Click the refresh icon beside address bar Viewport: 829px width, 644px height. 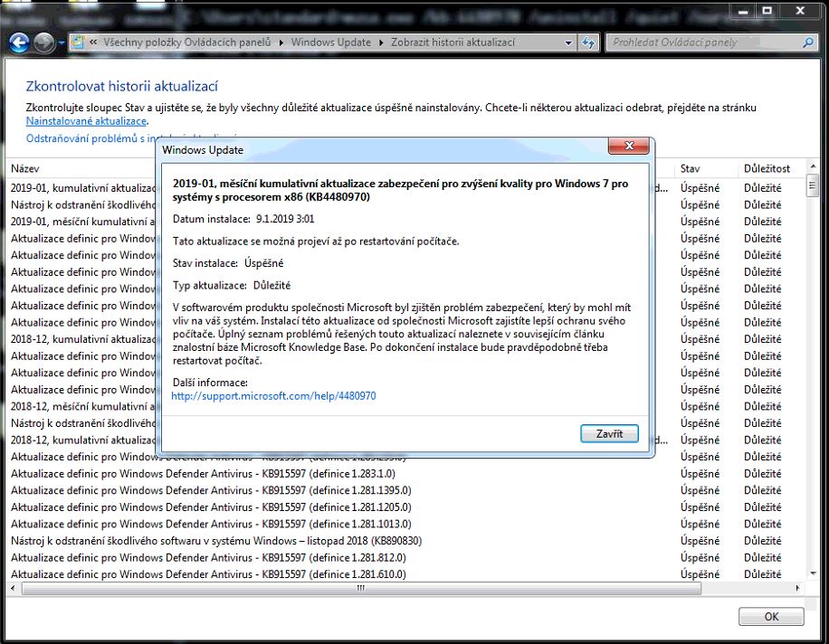(589, 43)
